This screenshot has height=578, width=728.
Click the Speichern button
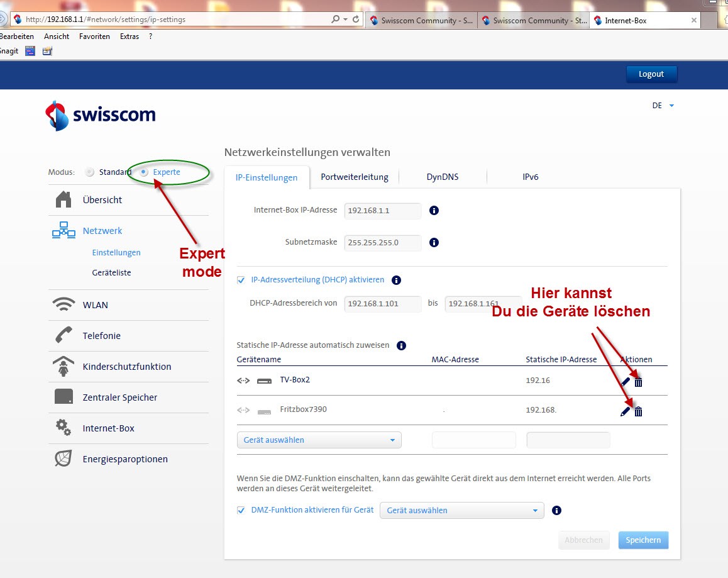point(643,540)
